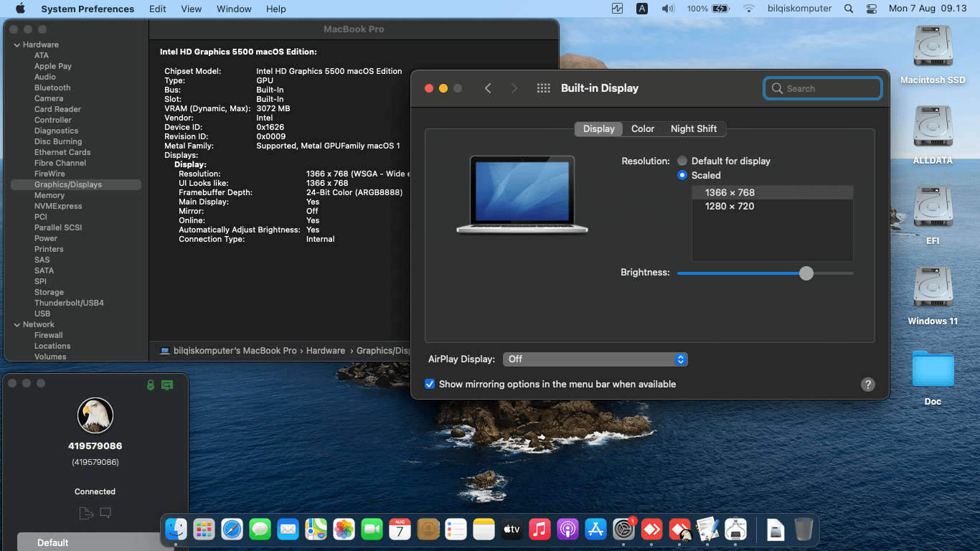Open Messages from the Dock
The width and height of the screenshot is (980, 551).
click(260, 529)
